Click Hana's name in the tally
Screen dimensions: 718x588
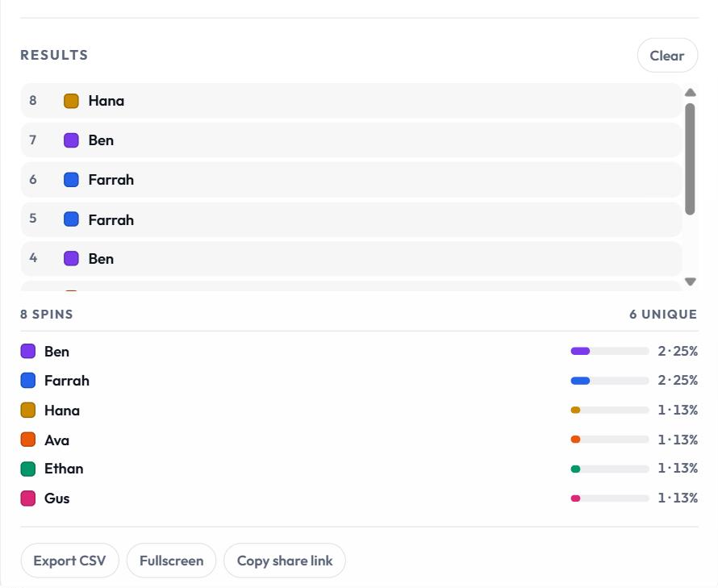pyautogui.click(x=62, y=411)
